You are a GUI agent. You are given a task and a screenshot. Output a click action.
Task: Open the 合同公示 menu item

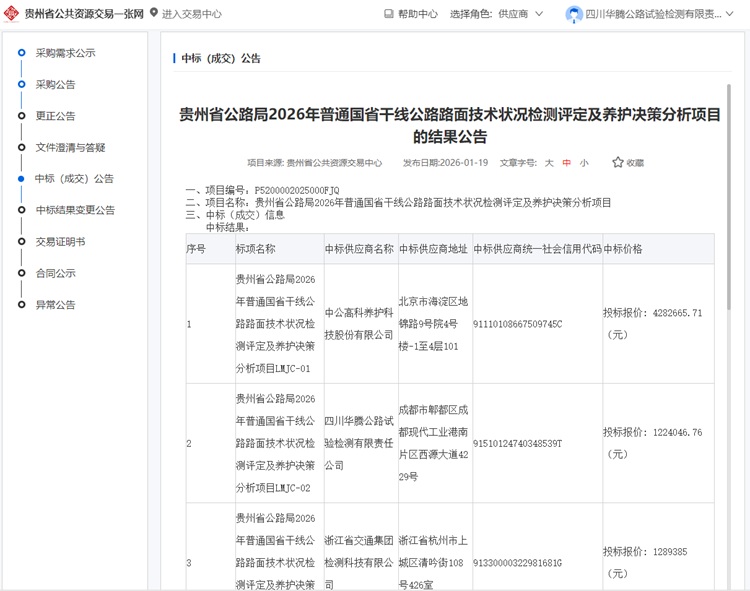(55, 273)
